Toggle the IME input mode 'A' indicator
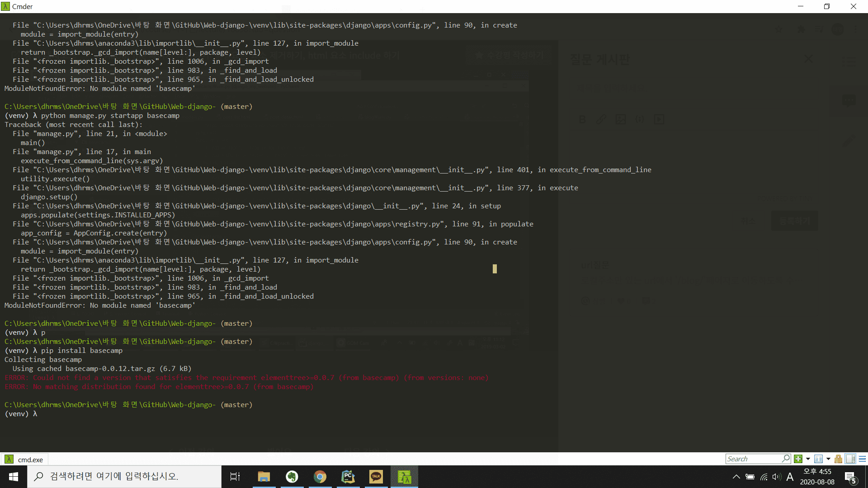Screen dimensions: 868x488 click(790, 477)
